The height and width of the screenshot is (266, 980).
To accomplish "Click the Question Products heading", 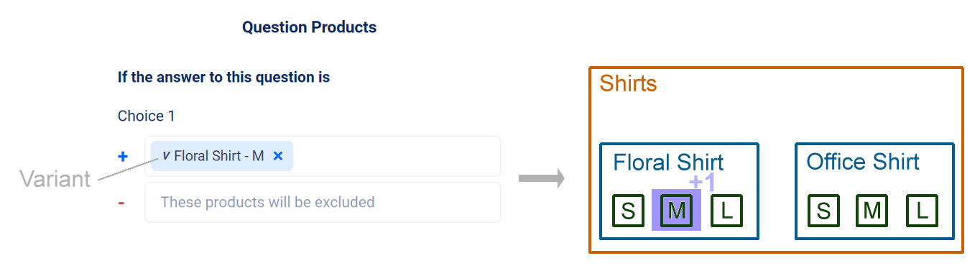I will point(309,27).
